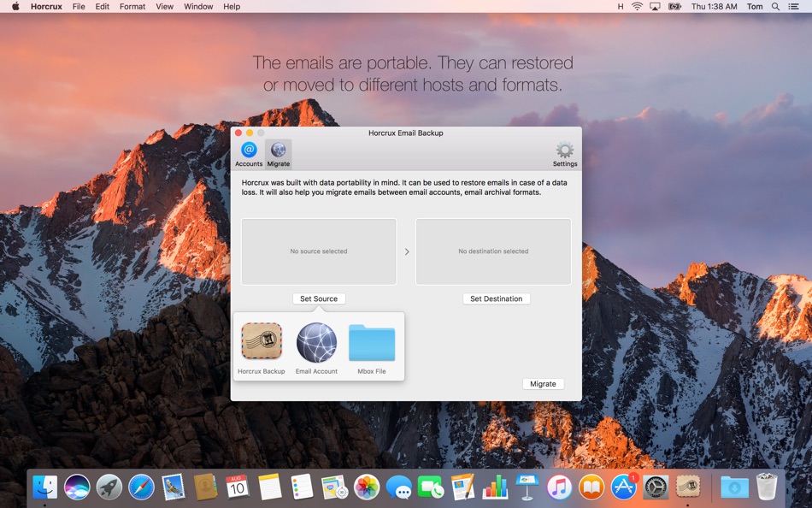The image size is (812, 508).
Task: Launch Safari from the Dock
Action: (x=141, y=487)
